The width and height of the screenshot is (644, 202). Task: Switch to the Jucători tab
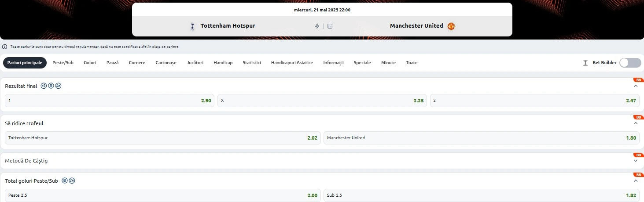pyautogui.click(x=195, y=63)
